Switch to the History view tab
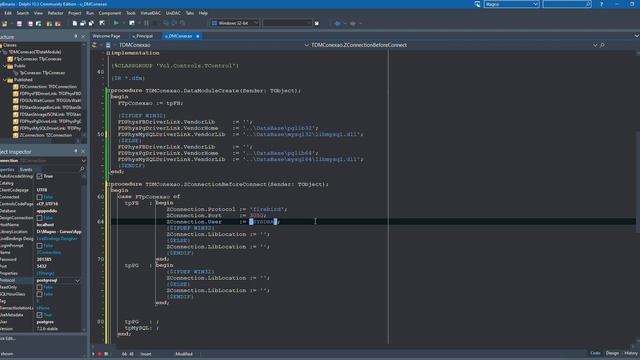The width and height of the screenshot is (640, 360). 631,353
